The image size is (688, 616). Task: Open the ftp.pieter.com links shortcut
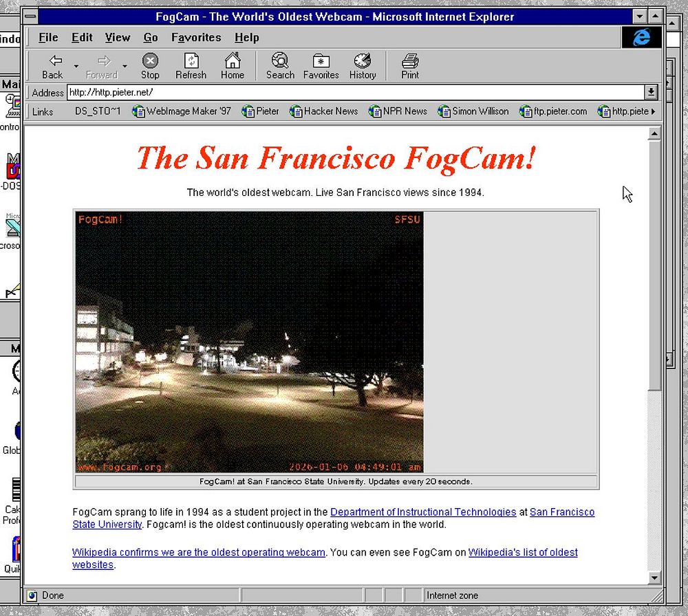click(553, 111)
